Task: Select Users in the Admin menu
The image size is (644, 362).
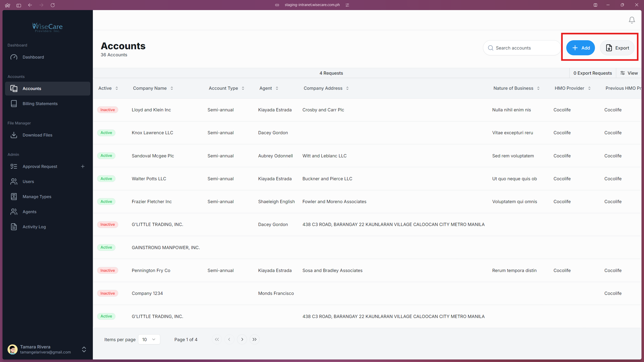Action: pos(28,182)
